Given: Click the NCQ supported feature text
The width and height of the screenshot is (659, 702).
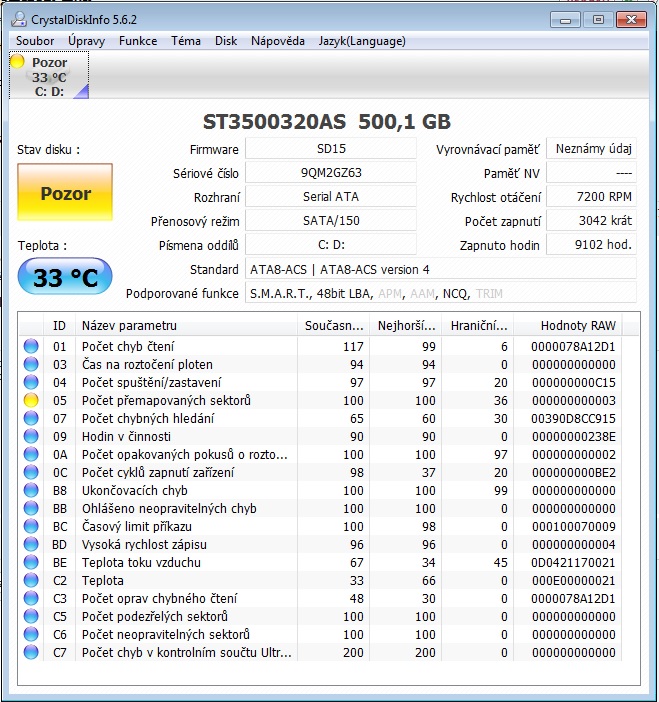Looking at the screenshot, I should (x=455, y=294).
